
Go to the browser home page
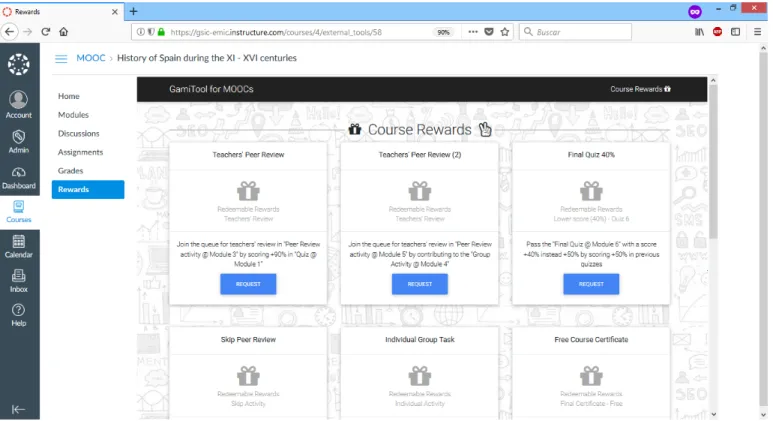point(64,32)
